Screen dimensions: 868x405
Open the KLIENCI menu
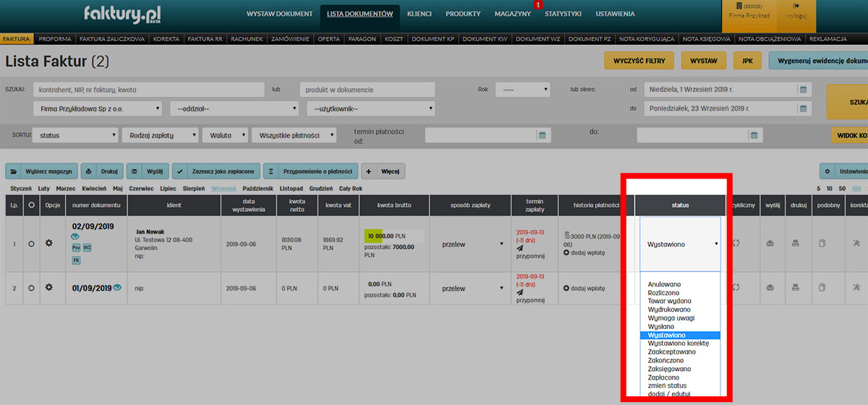(x=419, y=14)
